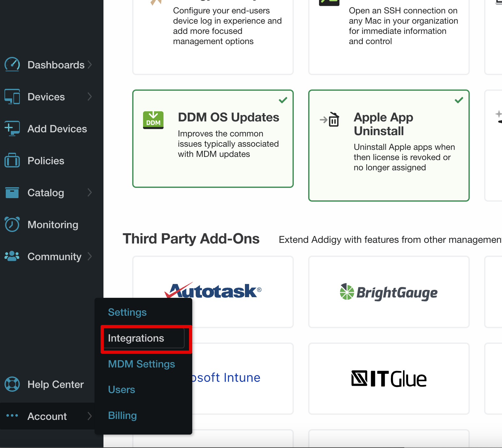Click the Monitoring alarm clock icon
Viewport: 502px width, 448px height.
(x=12, y=224)
